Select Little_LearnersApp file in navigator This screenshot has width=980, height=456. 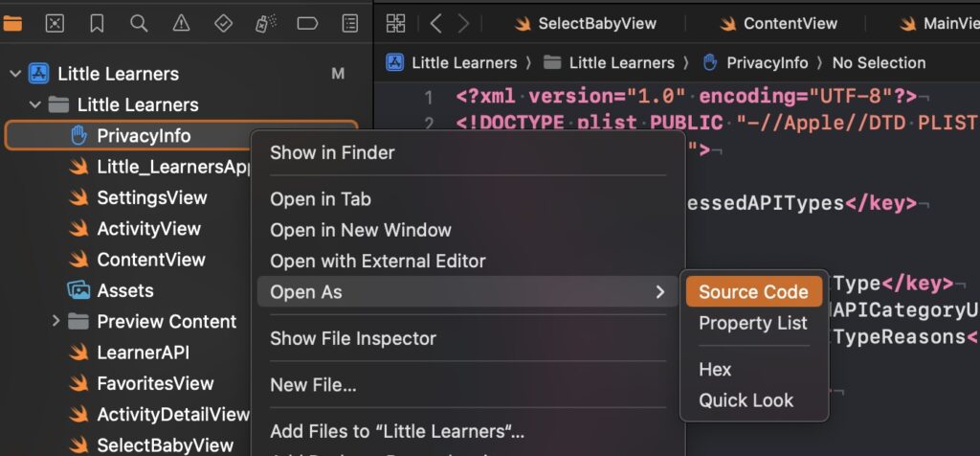(173, 167)
